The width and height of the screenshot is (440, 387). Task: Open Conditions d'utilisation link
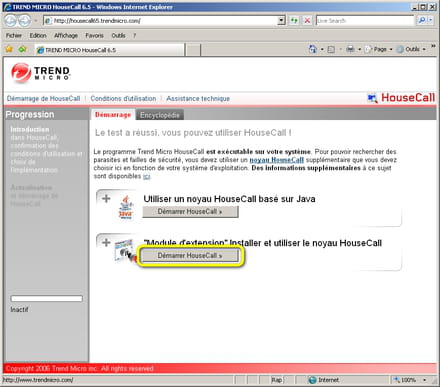click(x=123, y=99)
